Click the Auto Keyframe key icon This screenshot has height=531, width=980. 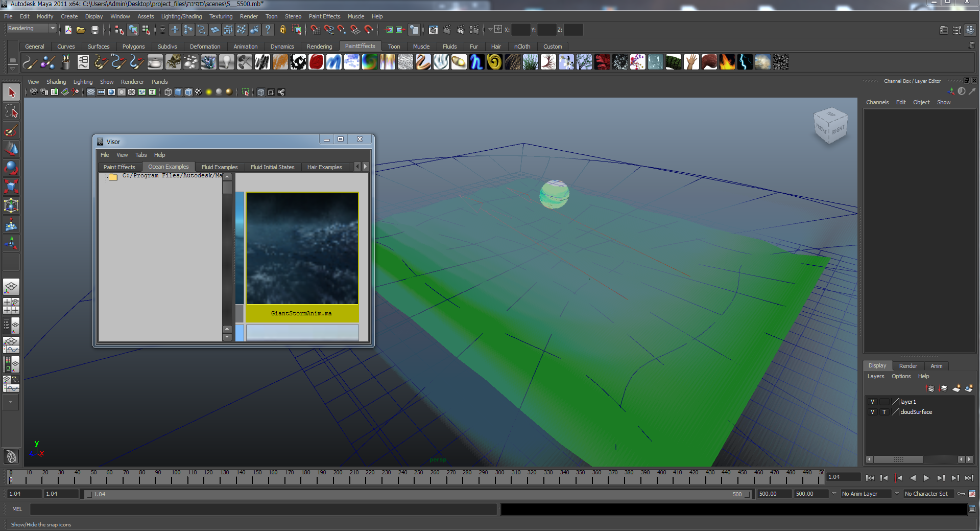961,494
